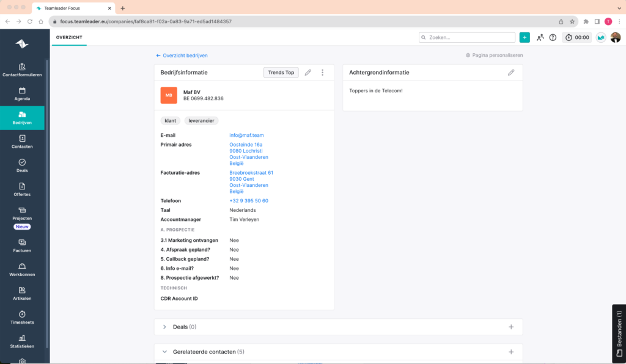This screenshot has height=364, width=626.
Task: Click the Toppers in de Telecom! text
Action: pos(376,91)
